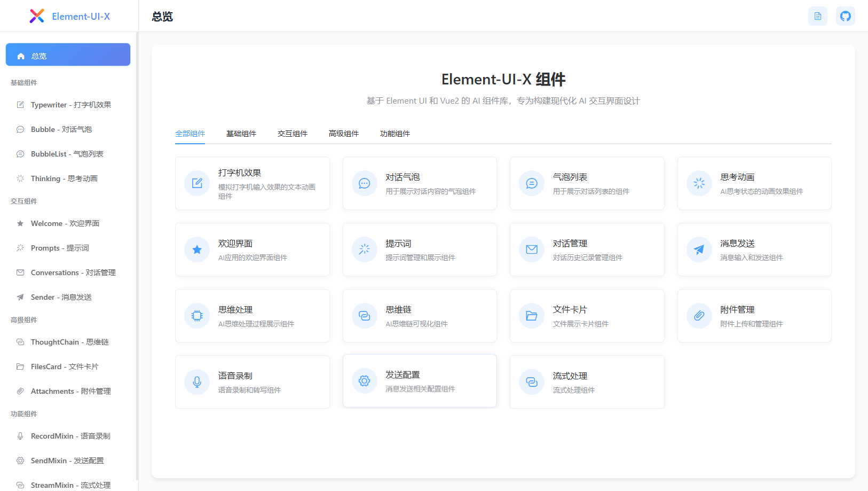Open Welcome - 欢迎界面 in sidebar

[68, 223]
